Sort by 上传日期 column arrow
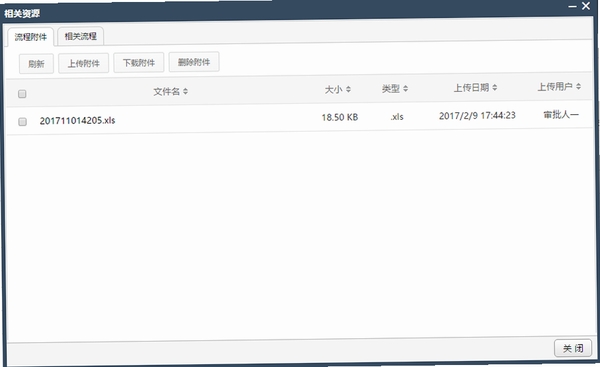Image resolution: width=600 pixels, height=367 pixels. [x=495, y=87]
